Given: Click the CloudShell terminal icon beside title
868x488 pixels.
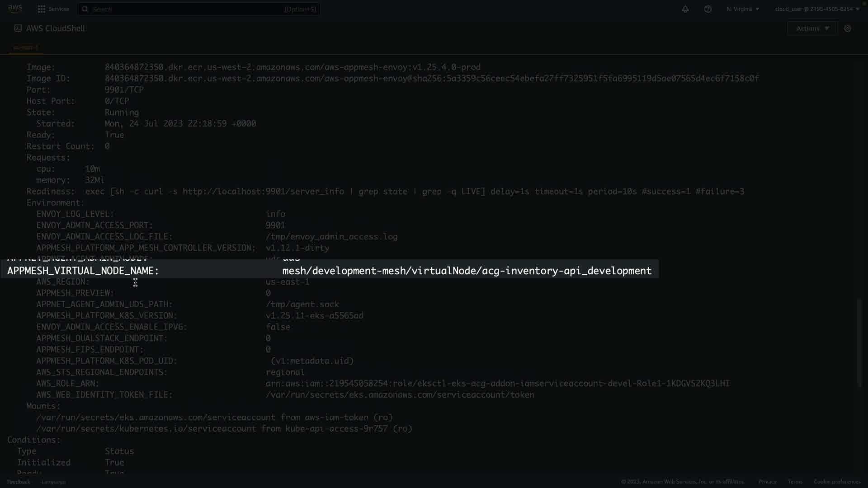Looking at the screenshot, I should 18,28.
